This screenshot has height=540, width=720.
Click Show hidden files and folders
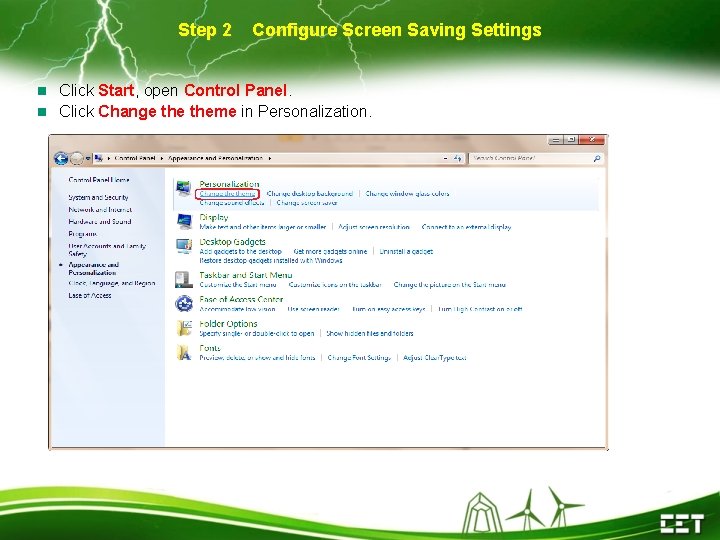pos(370,333)
